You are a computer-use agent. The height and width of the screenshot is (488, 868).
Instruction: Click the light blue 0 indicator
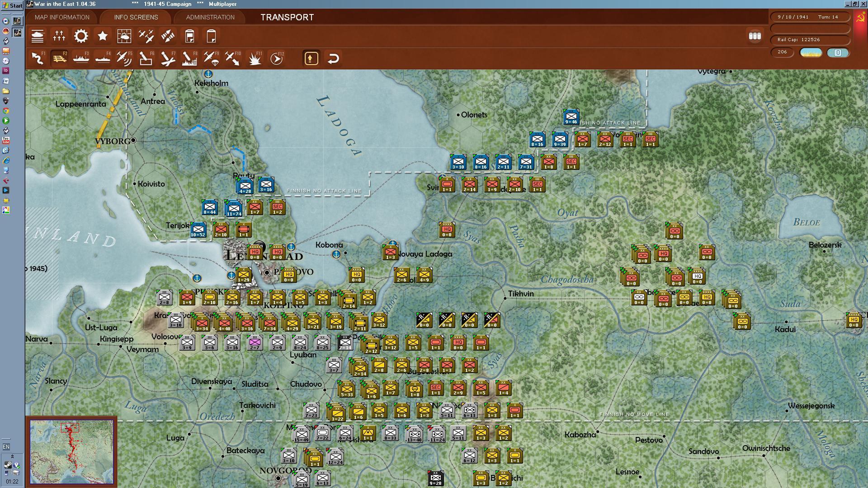click(838, 52)
